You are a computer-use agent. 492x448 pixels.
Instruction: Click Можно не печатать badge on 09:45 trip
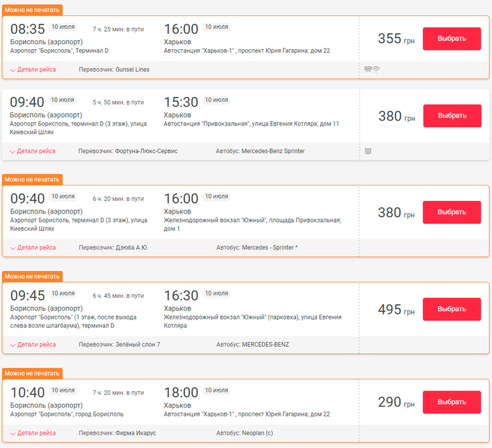point(32,276)
